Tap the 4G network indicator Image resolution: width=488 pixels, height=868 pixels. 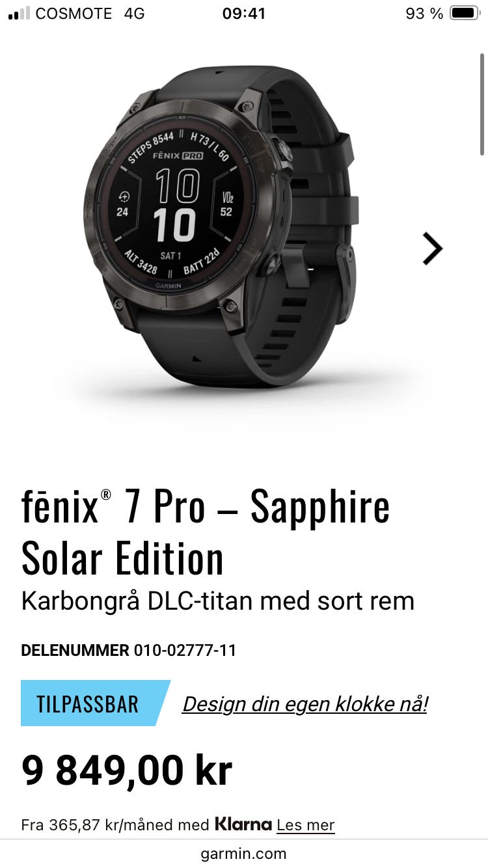click(135, 13)
